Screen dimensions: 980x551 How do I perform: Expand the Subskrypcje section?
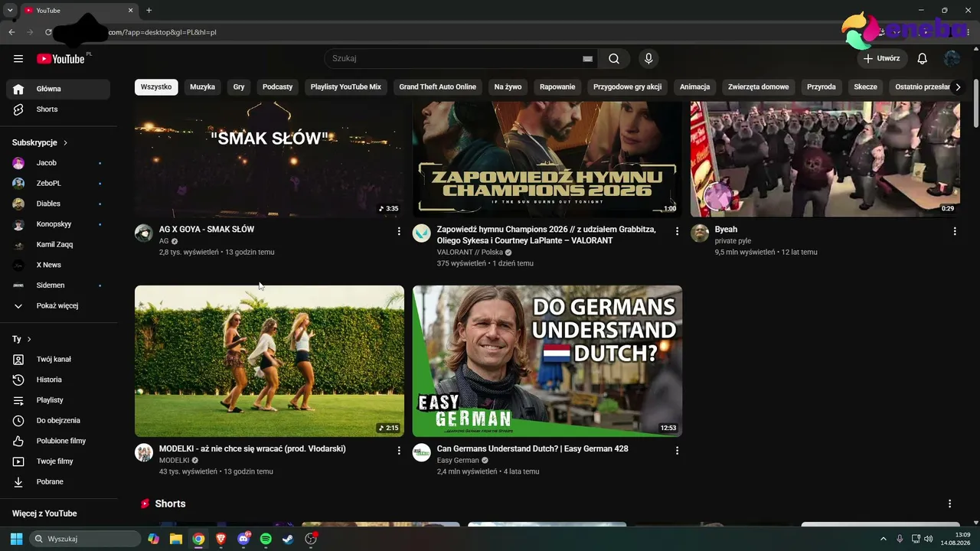(41, 142)
